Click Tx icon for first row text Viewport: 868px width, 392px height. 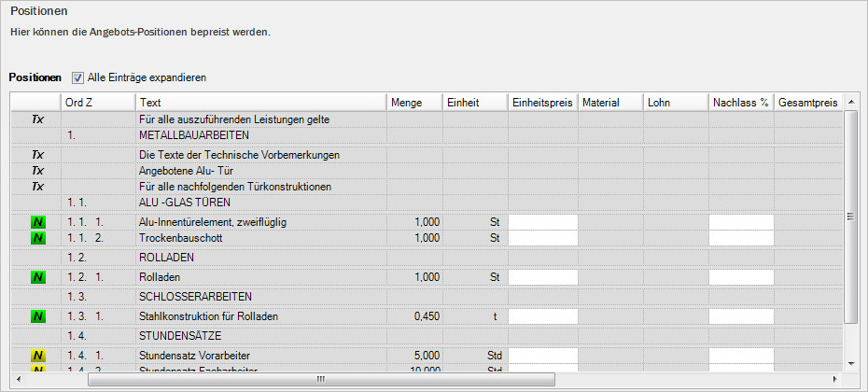[37, 119]
